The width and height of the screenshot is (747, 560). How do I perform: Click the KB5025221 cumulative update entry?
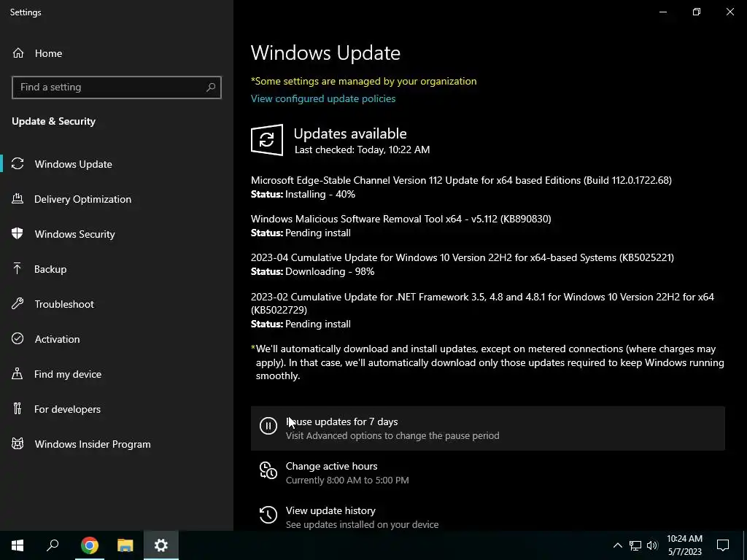[x=462, y=257]
